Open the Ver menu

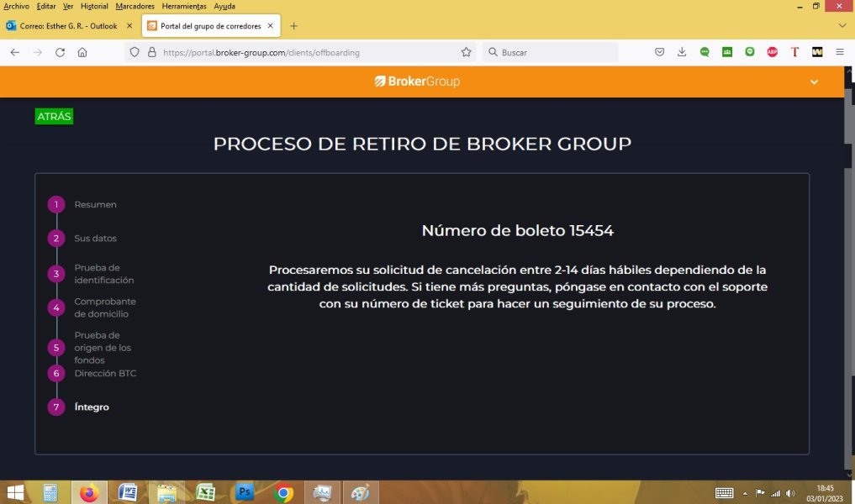[67, 6]
